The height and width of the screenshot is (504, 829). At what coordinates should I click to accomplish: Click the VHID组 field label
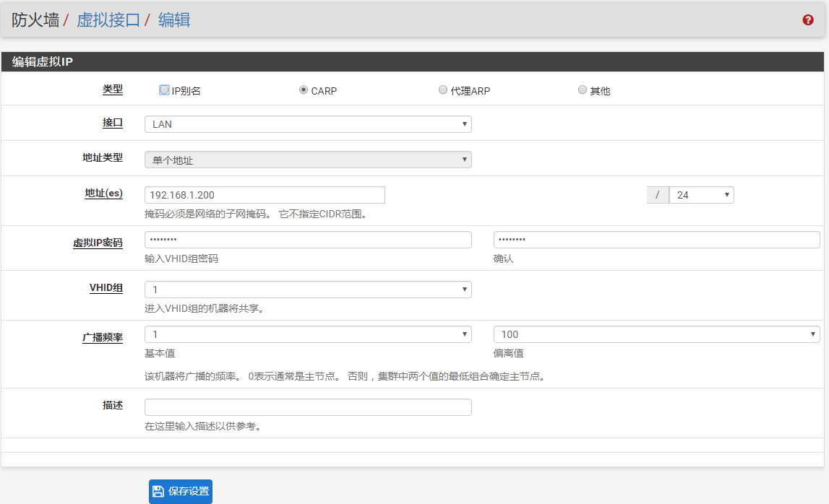(x=106, y=288)
